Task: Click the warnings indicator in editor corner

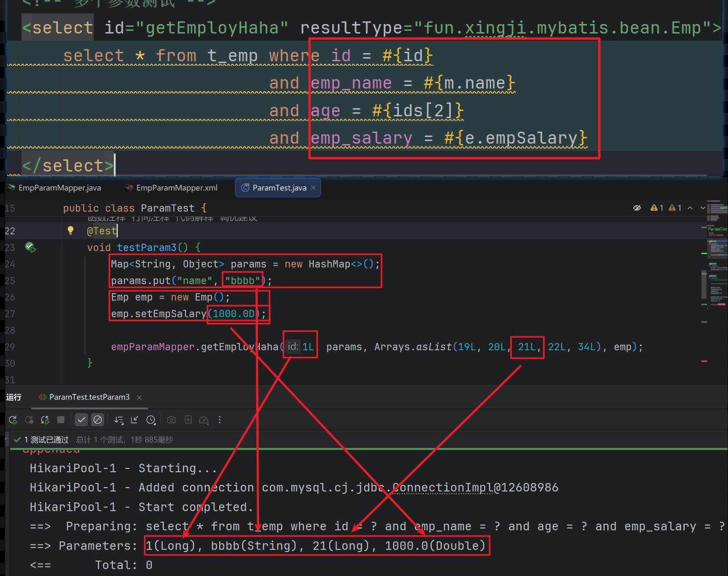Action: pos(657,208)
